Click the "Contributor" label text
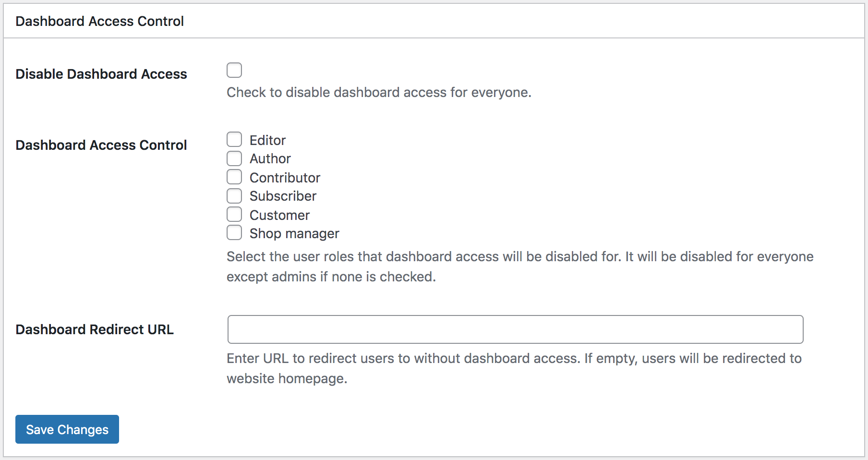868x460 pixels. (285, 178)
